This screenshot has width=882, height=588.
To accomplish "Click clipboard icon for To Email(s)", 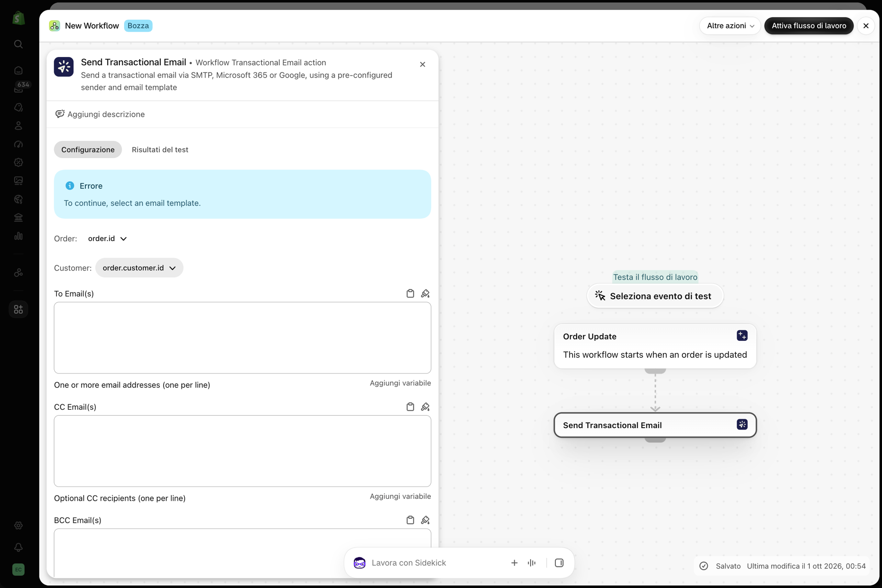I will point(410,294).
